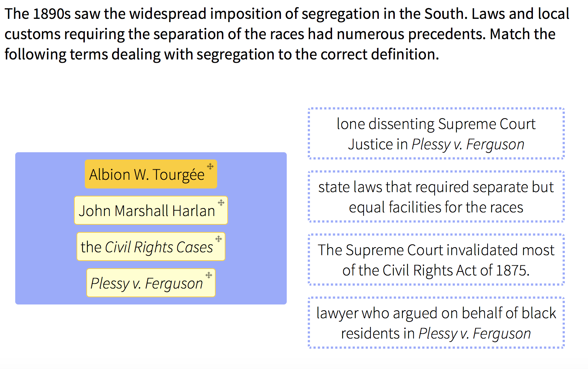Image resolution: width=588 pixels, height=369 pixels.
Task: Click the move handle on the Civil Rights Cases
Action: (219, 239)
